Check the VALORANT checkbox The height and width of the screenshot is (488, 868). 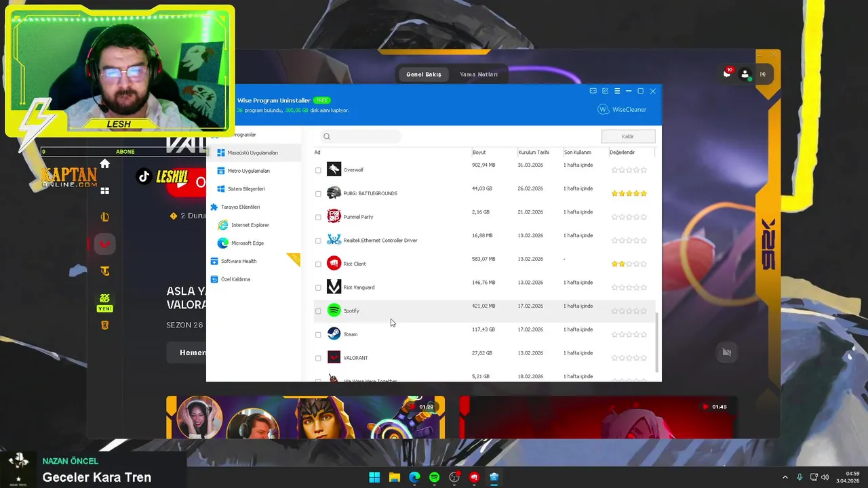click(318, 358)
